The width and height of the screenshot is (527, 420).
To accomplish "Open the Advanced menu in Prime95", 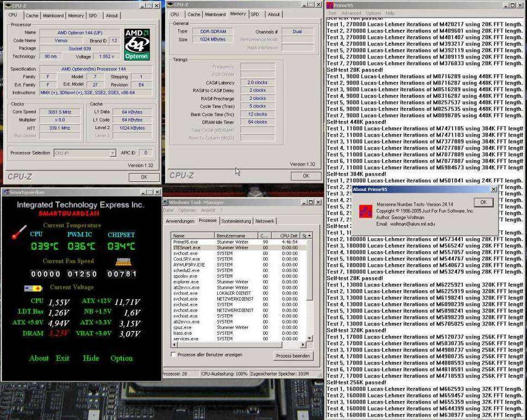I will pos(351,13).
